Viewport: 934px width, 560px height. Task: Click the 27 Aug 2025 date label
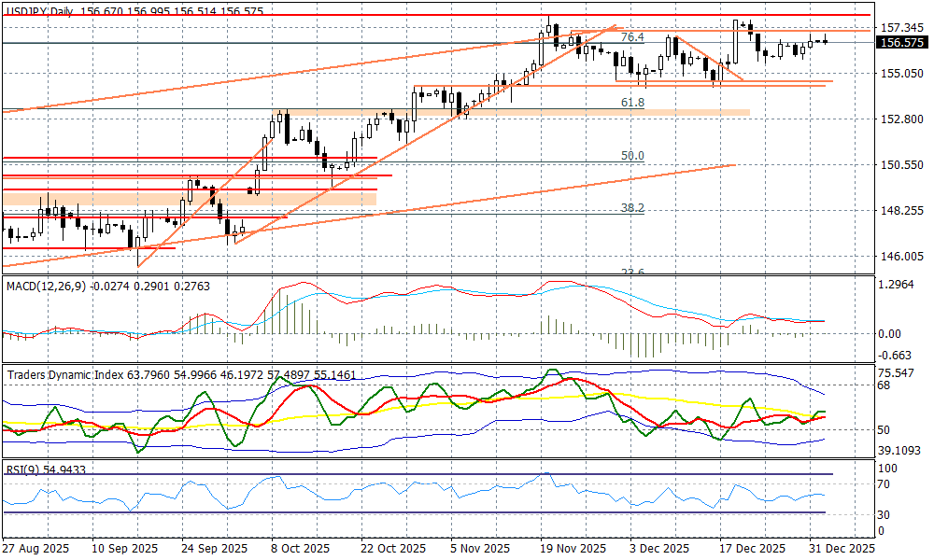(35, 548)
